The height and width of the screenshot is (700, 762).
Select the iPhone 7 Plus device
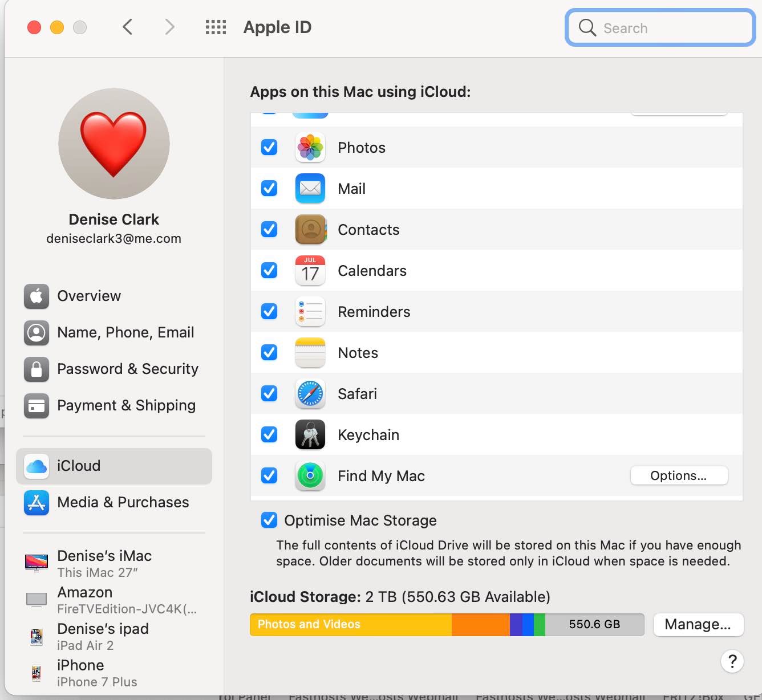[114, 673]
